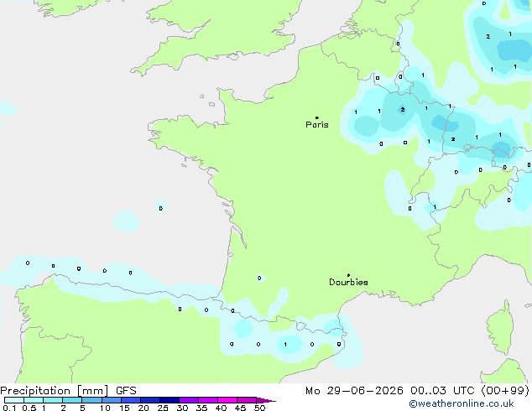
Task: Select the 35 mm legend color swatch
Action: [x=208, y=400]
